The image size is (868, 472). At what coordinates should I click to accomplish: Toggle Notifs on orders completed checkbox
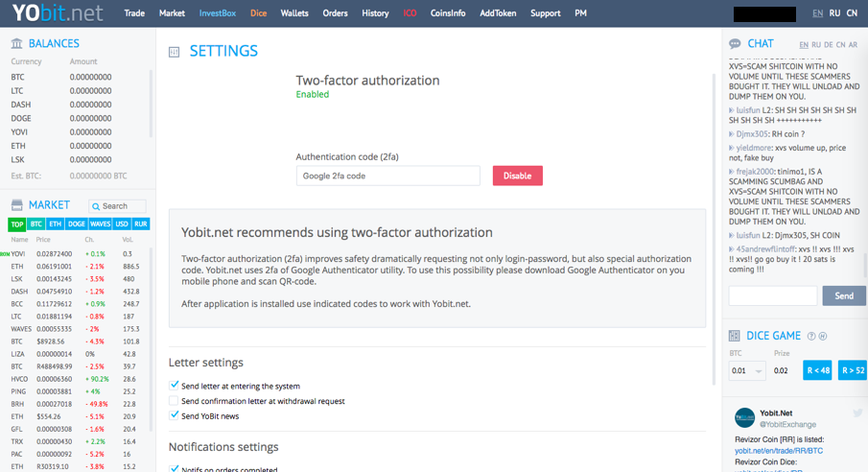pyautogui.click(x=174, y=469)
